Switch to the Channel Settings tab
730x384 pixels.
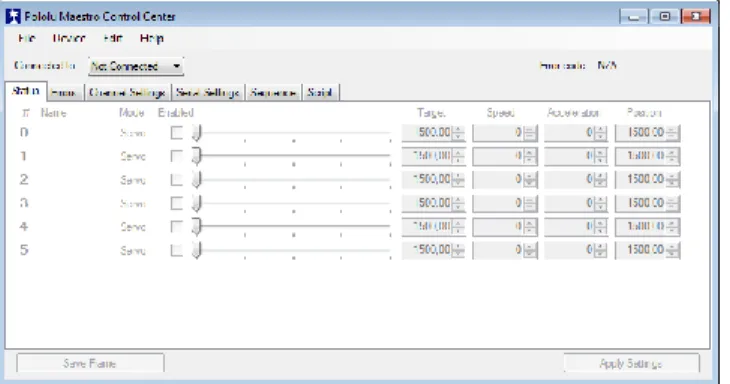click(x=127, y=93)
